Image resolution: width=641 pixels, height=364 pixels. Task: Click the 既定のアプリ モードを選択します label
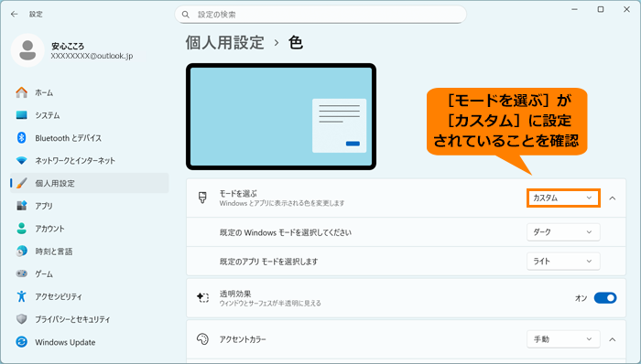point(268,262)
